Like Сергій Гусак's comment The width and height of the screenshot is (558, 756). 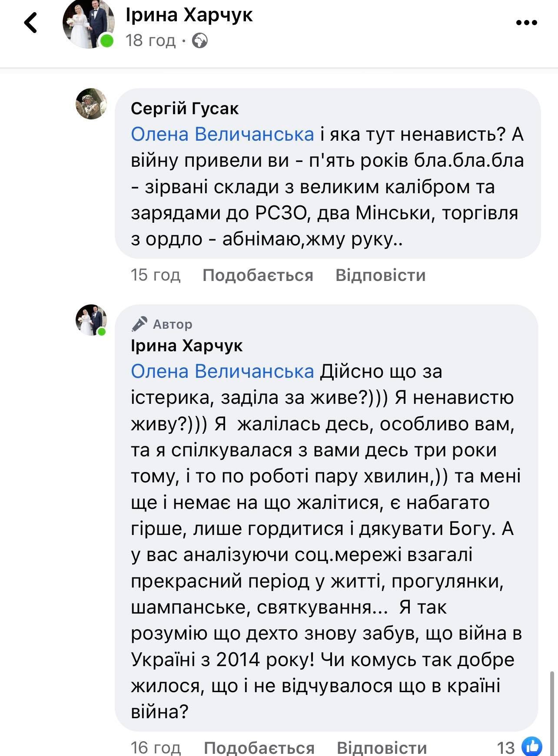(x=258, y=275)
